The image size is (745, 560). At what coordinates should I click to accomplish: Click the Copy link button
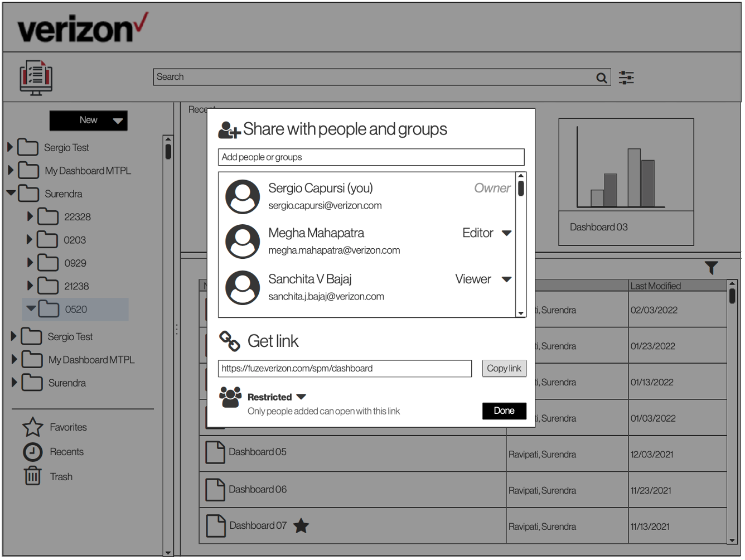(x=504, y=368)
